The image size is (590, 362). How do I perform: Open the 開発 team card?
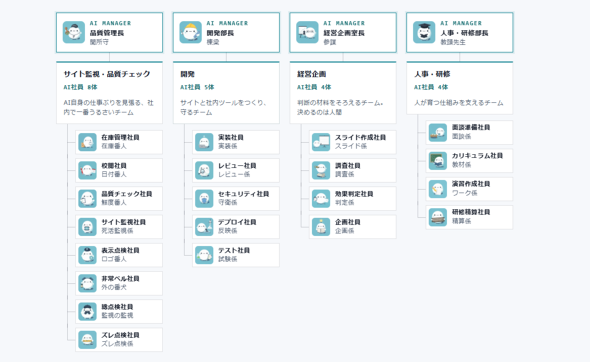click(226, 93)
